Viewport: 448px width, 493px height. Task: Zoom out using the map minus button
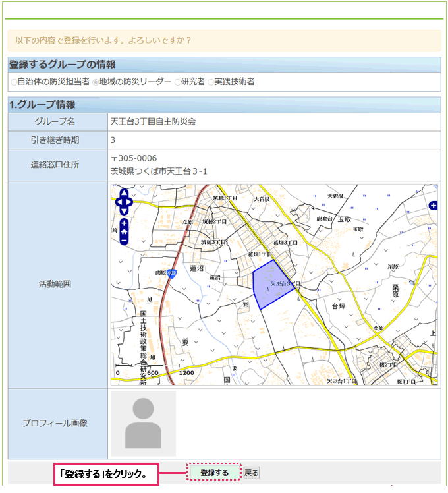pyautogui.click(x=124, y=241)
